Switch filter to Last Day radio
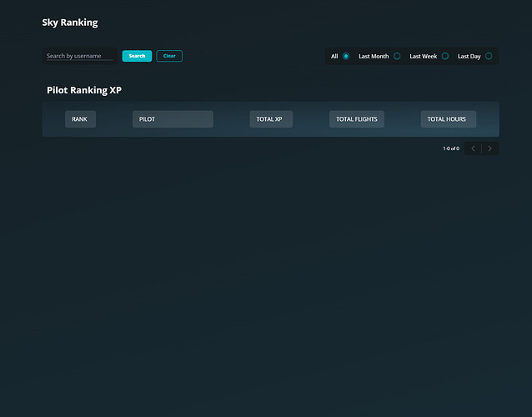 pyautogui.click(x=489, y=57)
